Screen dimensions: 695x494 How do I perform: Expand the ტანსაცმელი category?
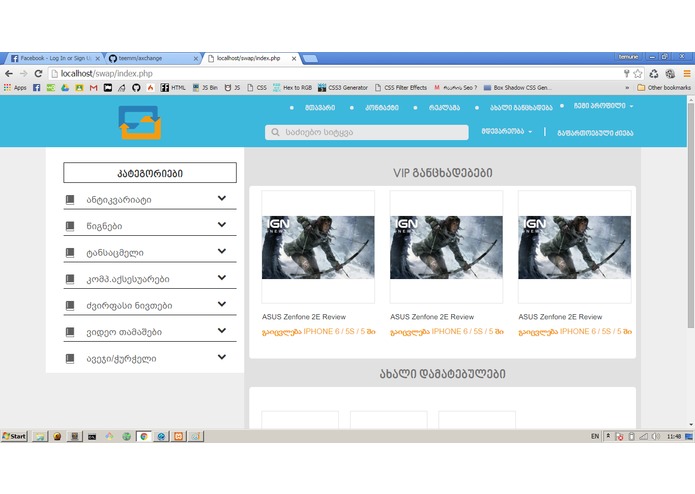(x=150, y=252)
